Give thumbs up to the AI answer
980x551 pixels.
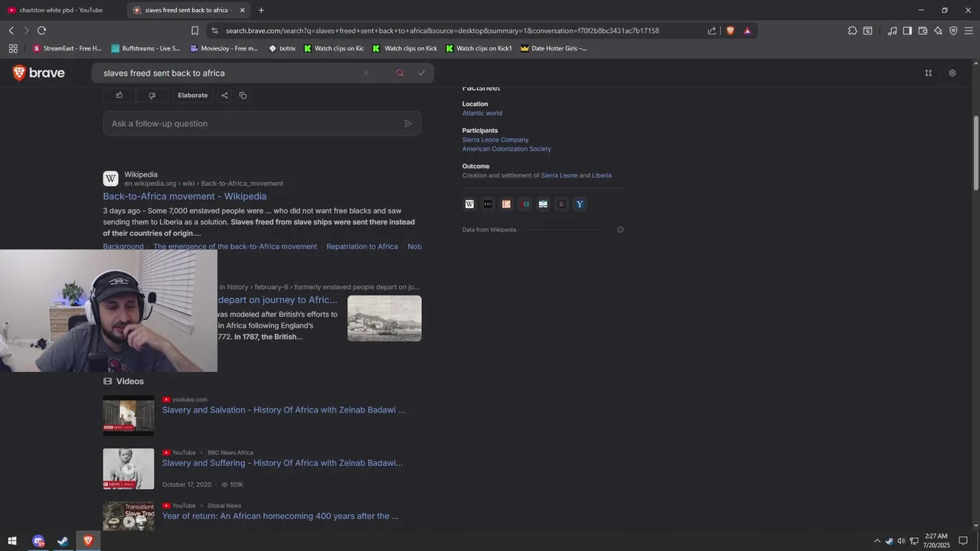[119, 95]
